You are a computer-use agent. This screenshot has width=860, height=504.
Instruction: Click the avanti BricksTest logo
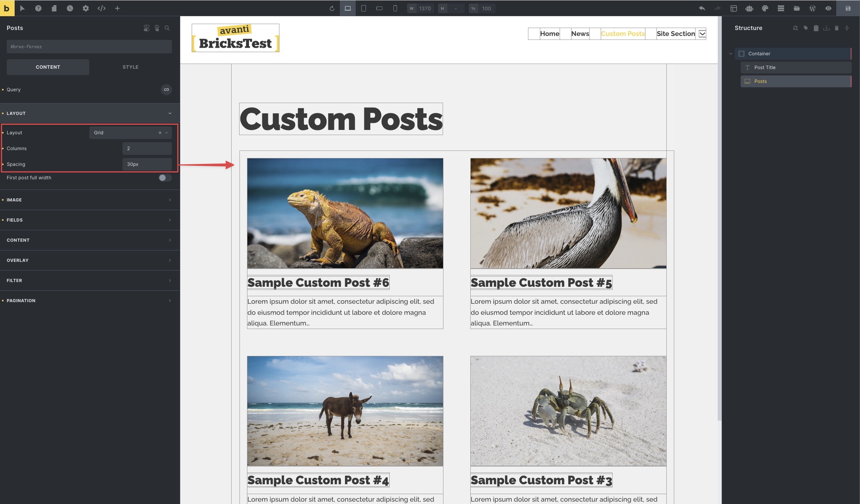236,38
